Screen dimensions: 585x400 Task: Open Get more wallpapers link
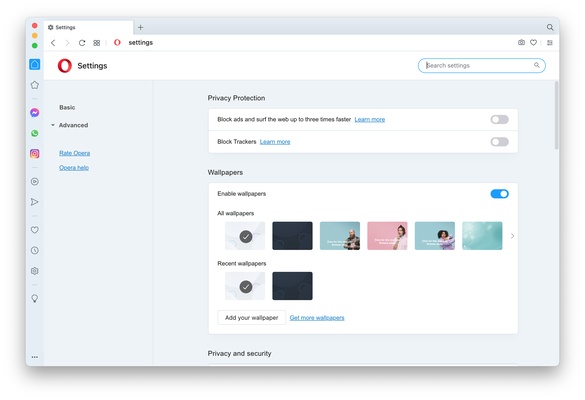(317, 318)
